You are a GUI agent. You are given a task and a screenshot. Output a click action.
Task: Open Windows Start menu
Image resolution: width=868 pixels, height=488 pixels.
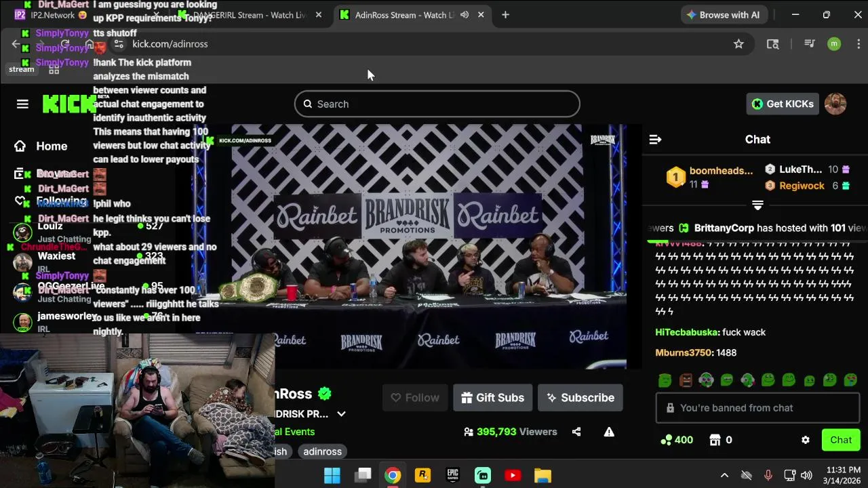click(x=332, y=475)
